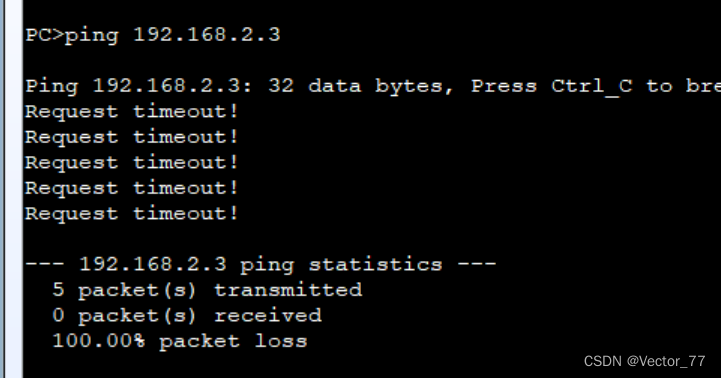Click the fifth 'Request timeout!' line
Image resolution: width=721 pixels, height=378 pixels.
pos(132,213)
